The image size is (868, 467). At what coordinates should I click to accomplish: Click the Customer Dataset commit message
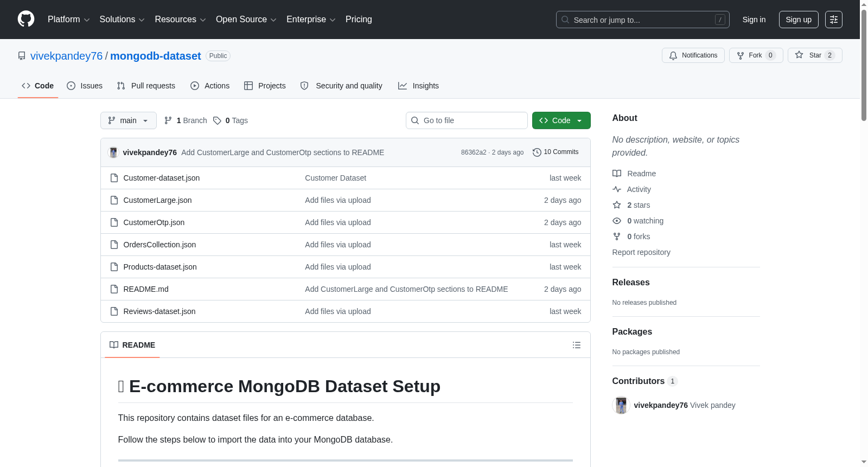pos(335,178)
